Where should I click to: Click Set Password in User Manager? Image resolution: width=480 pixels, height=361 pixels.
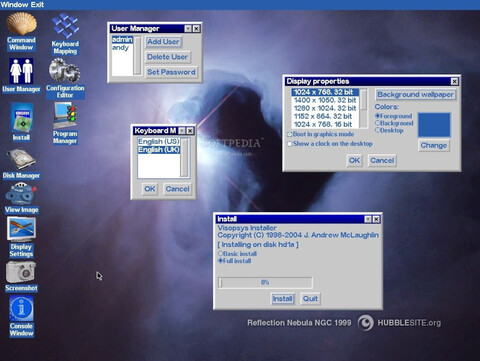pyautogui.click(x=171, y=72)
